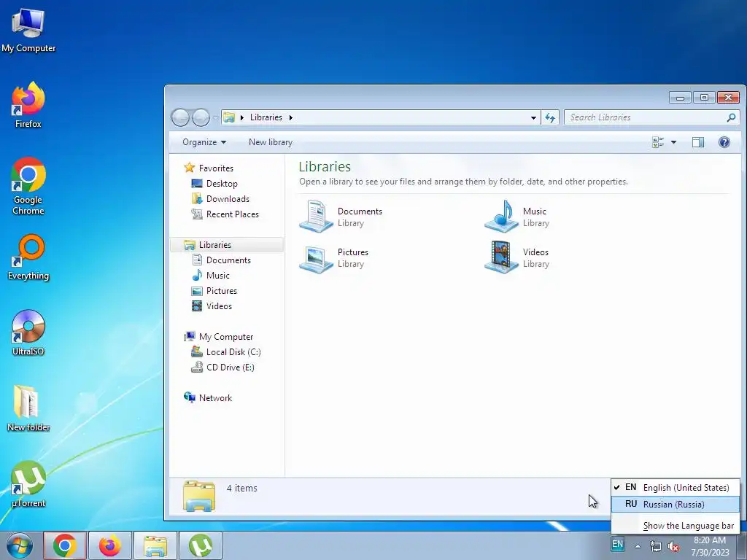Open the Windows Start orb
This screenshot has height=560, width=747.
coord(19,545)
